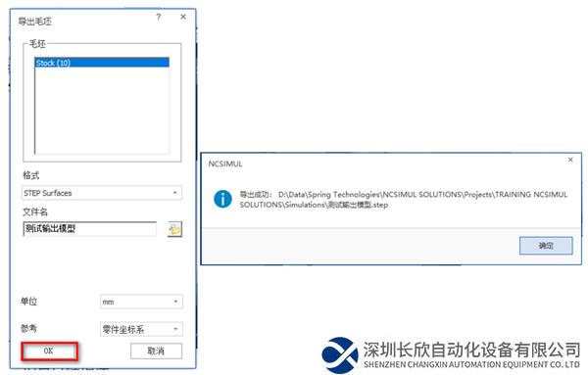Click the blue info icon in NCSIMUL dialog

(x=222, y=199)
